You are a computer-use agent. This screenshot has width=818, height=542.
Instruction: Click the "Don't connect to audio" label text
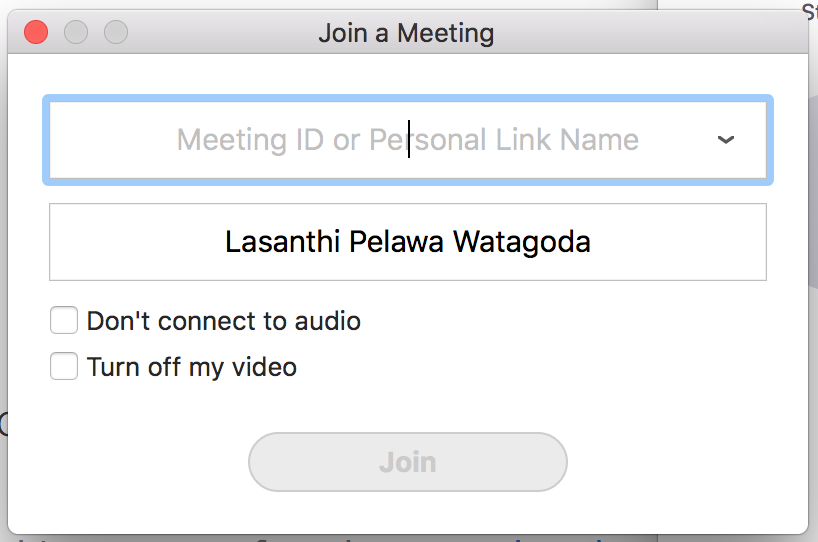224,321
